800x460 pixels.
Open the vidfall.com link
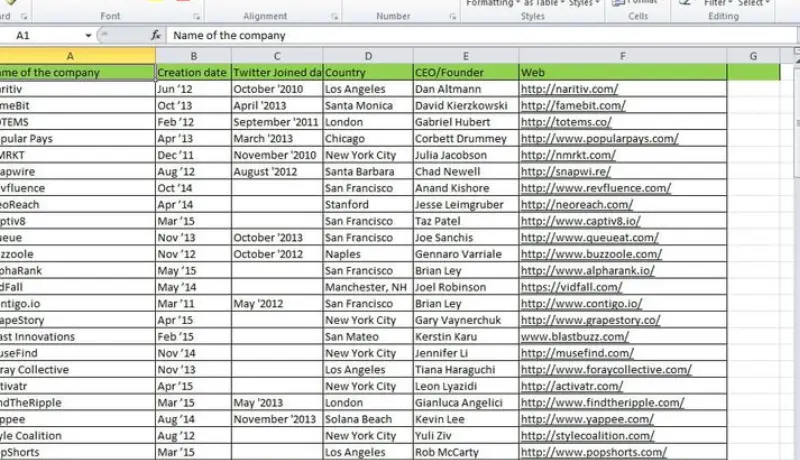tap(571, 287)
